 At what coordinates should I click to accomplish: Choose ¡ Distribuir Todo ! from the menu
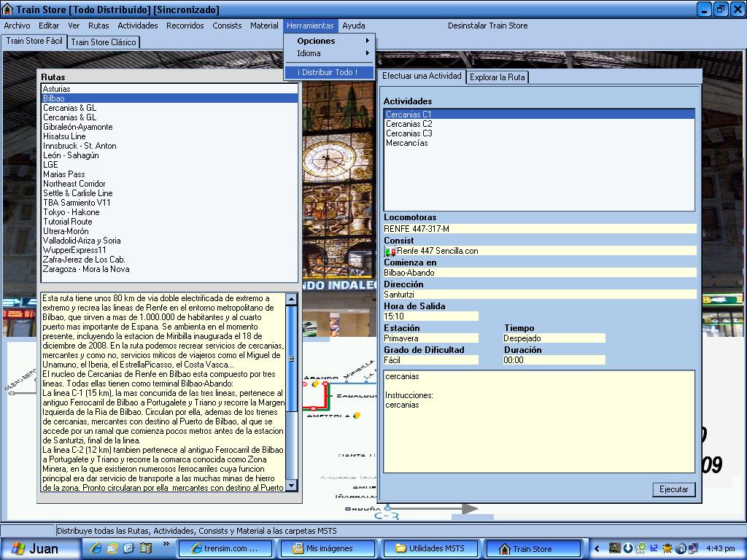pyautogui.click(x=328, y=72)
